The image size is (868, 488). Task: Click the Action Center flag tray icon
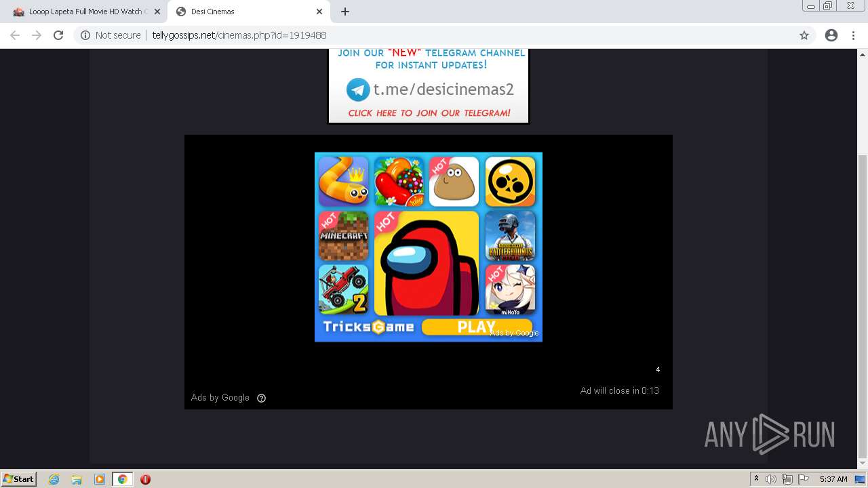point(804,479)
